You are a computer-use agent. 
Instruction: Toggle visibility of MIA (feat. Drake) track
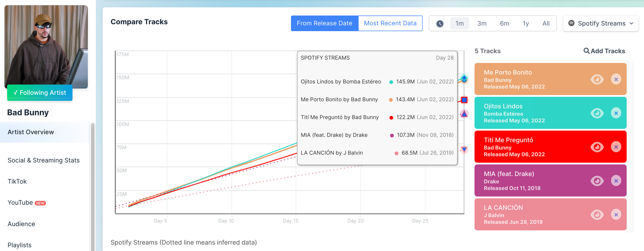(597, 181)
